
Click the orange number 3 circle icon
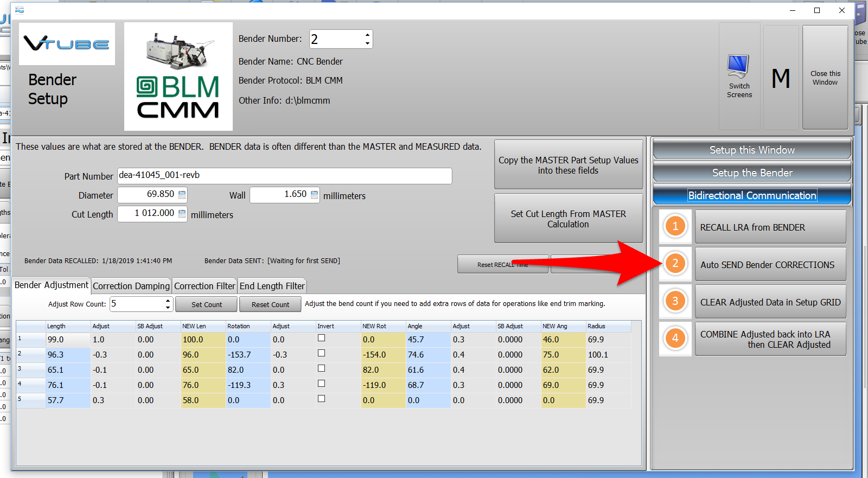pyautogui.click(x=675, y=301)
